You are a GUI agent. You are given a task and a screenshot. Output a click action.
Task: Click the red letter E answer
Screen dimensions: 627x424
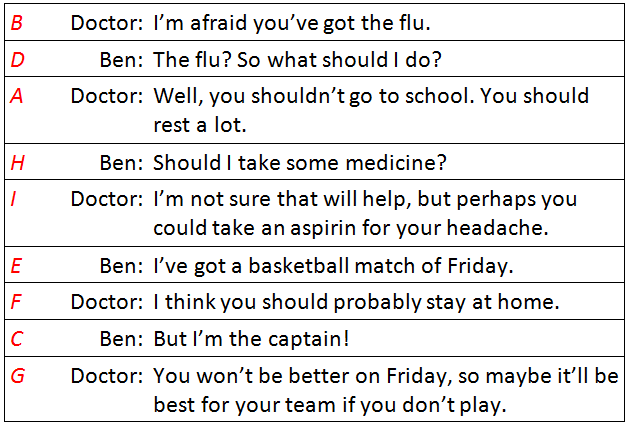16,265
